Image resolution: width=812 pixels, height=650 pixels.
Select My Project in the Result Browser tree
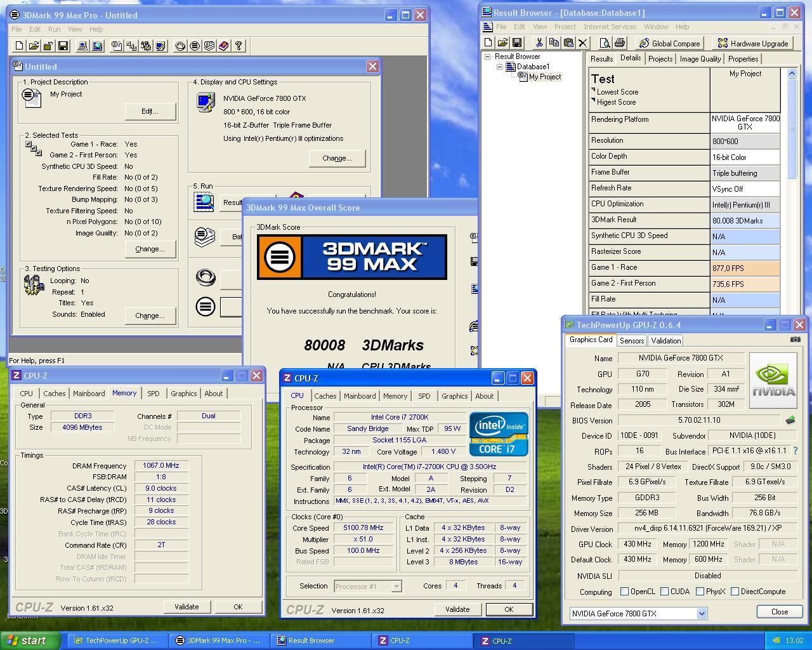545,77
